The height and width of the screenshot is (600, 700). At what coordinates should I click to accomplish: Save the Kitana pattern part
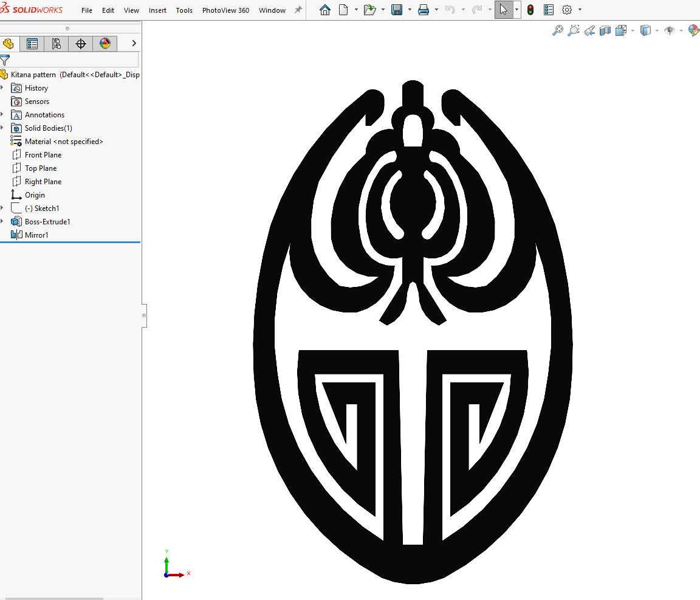[x=396, y=10]
